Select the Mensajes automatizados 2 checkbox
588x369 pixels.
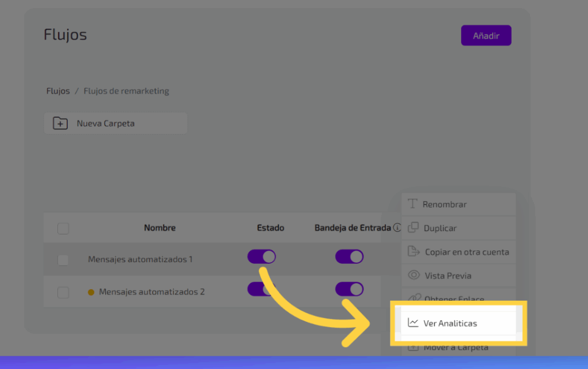pos(63,293)
